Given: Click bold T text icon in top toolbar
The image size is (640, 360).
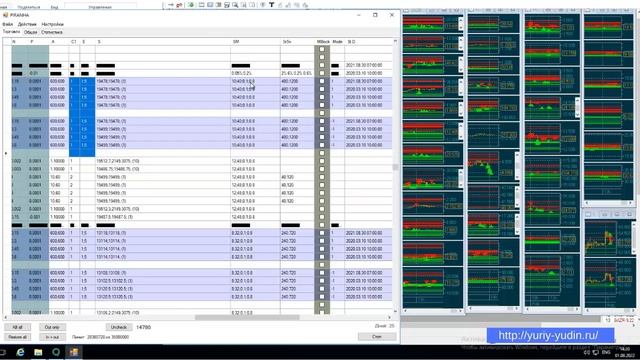Looking at the screenshot, I should coord(271,5).
